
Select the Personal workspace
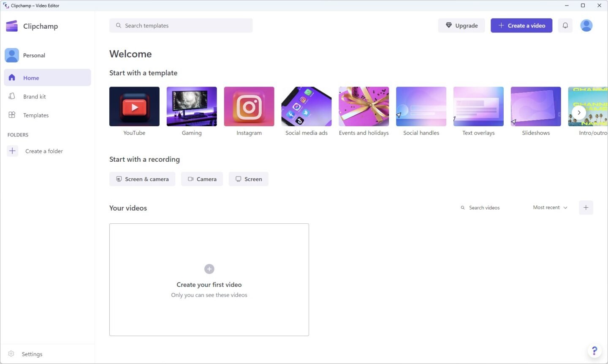point(47,55)
